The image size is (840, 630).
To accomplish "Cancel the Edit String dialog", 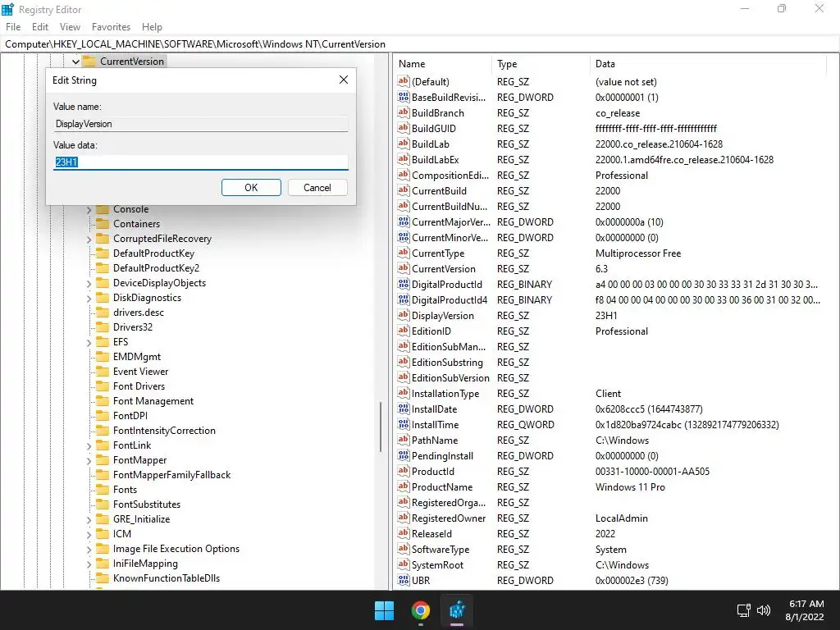I will [317, 188].
